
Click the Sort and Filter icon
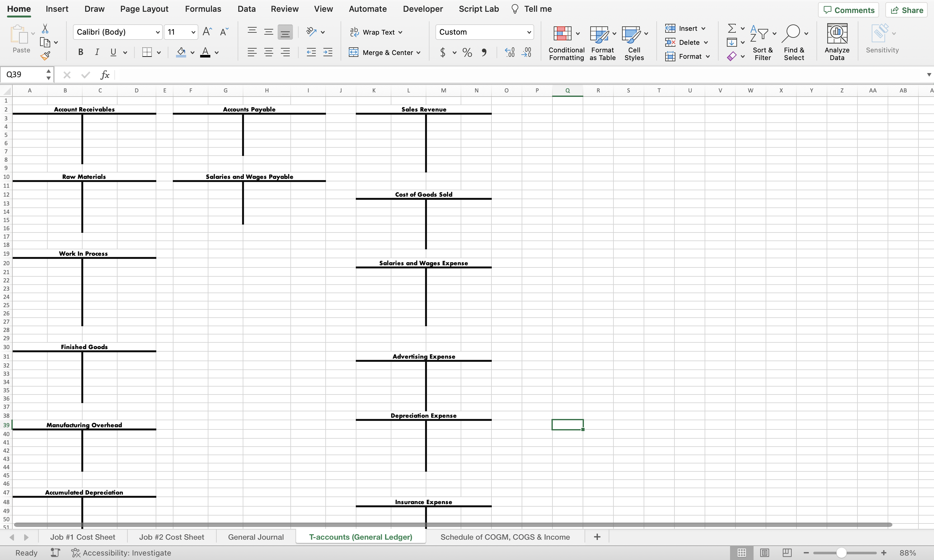pyautogui.click(x=763, y=41)
